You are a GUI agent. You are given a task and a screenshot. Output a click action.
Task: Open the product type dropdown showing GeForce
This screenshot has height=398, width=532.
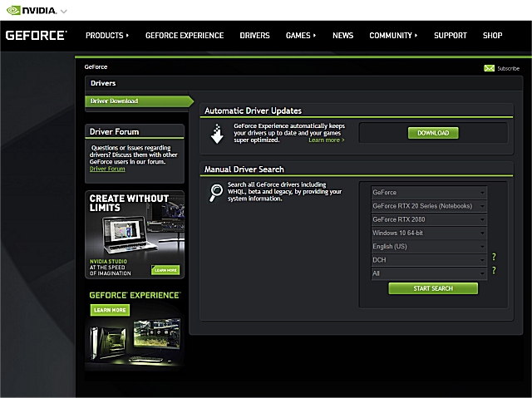pos(429,192)
